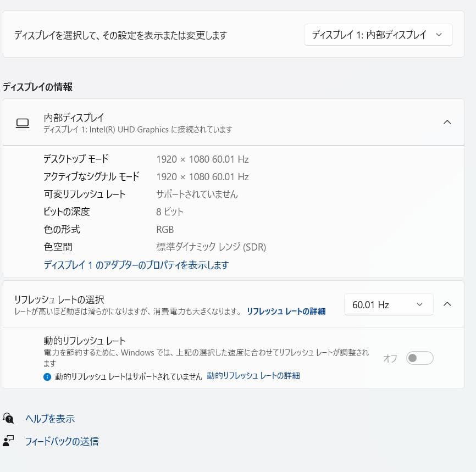Select the デスクトップ モード value text
This screenshot has width=476, height=472.
pyautogui.click(x=202, y=159)
